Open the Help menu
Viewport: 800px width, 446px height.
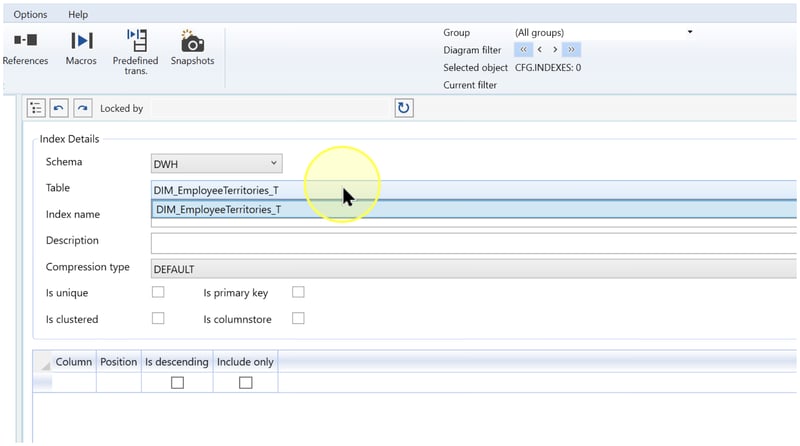tap(78, 14)
